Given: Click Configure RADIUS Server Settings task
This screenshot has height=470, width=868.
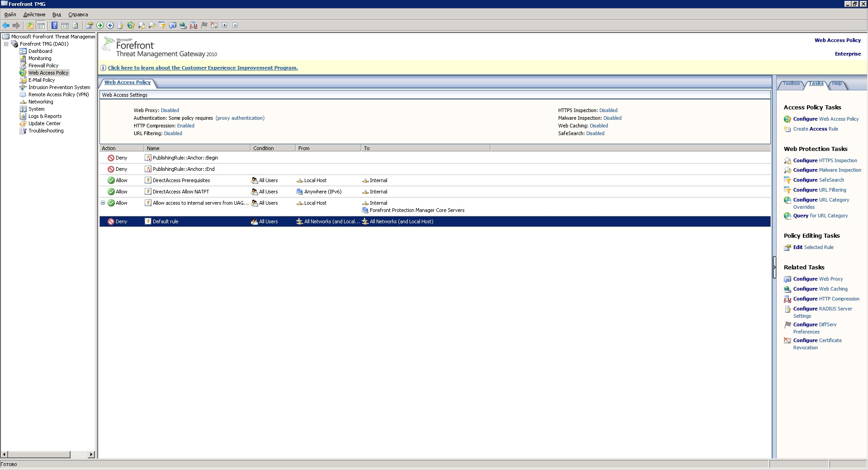Looking at the screenshot, I should (822, 312).
